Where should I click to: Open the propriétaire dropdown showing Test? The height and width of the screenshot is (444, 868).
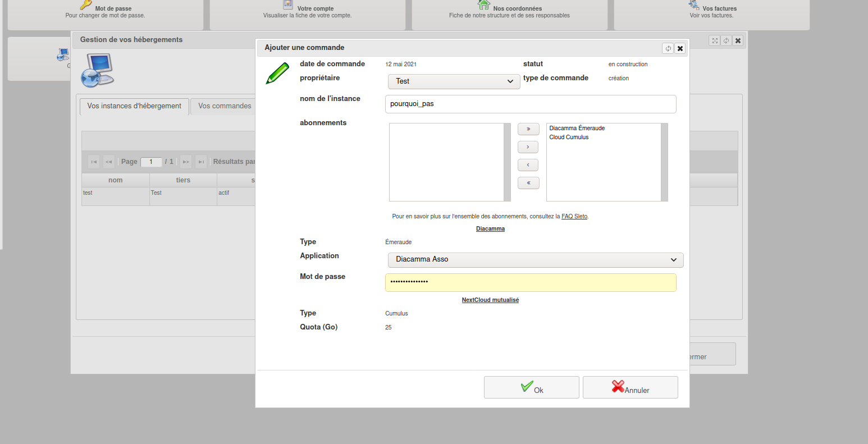pyautogui.click(x=454, y=81)
